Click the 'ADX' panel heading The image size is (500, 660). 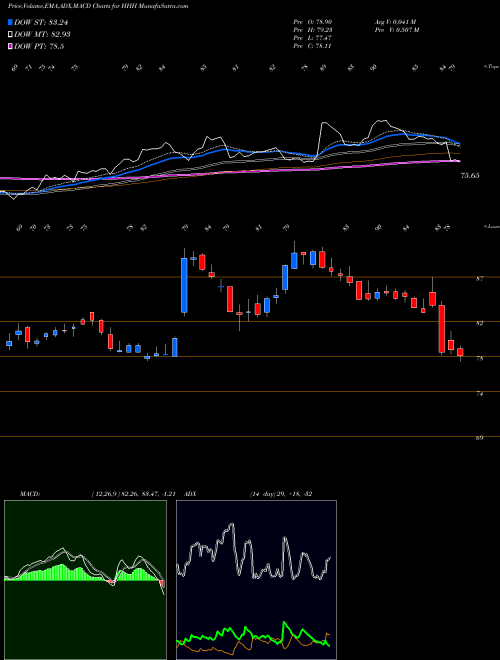(x=190, y=494)
